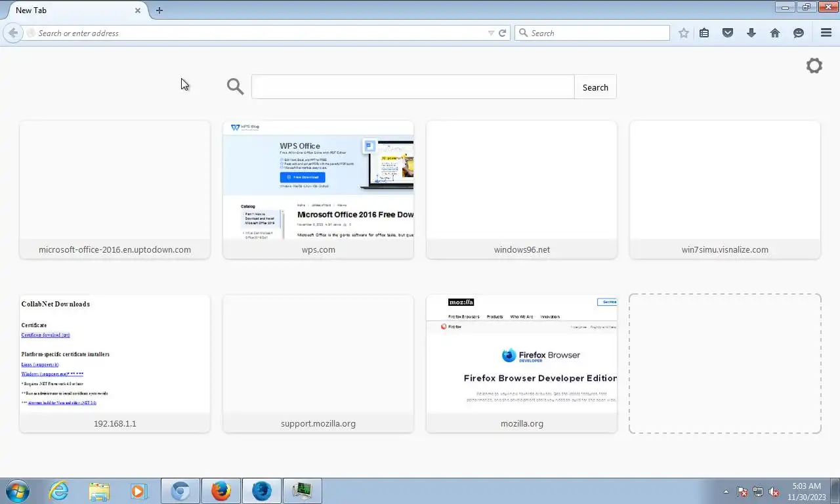
Task: Open the network tray icon
Action: coord(758,492)
